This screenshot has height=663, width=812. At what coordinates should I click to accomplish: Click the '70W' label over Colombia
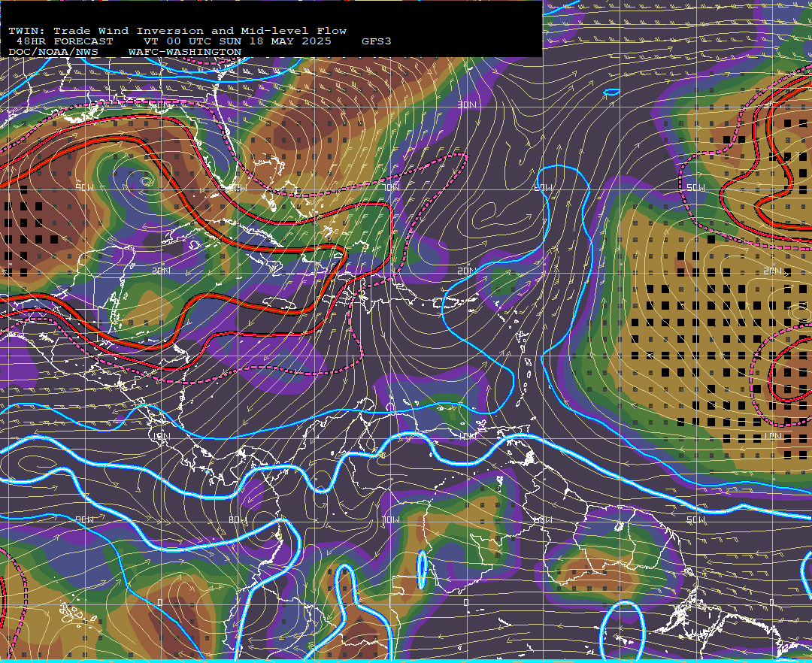click(x=391, y=519)
